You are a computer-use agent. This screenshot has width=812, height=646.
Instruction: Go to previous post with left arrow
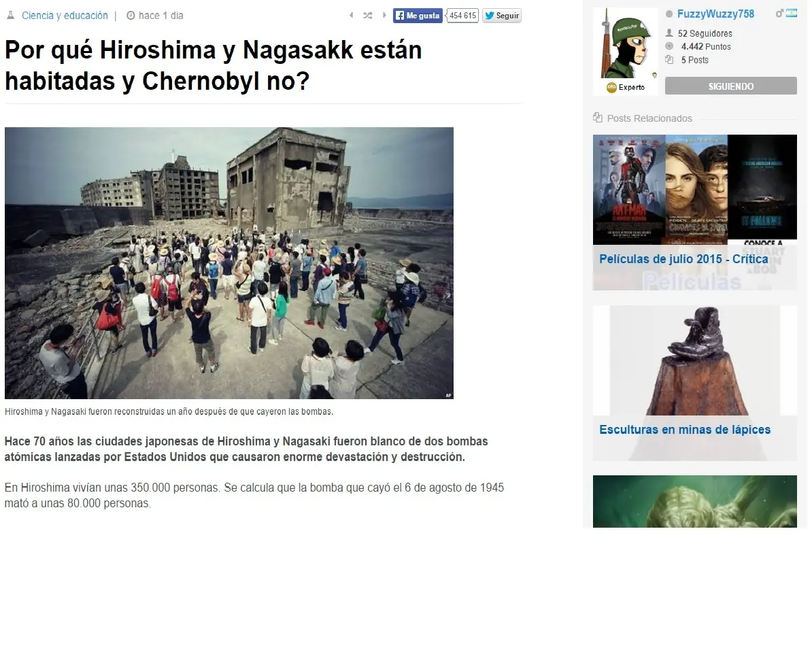(351, 16)
